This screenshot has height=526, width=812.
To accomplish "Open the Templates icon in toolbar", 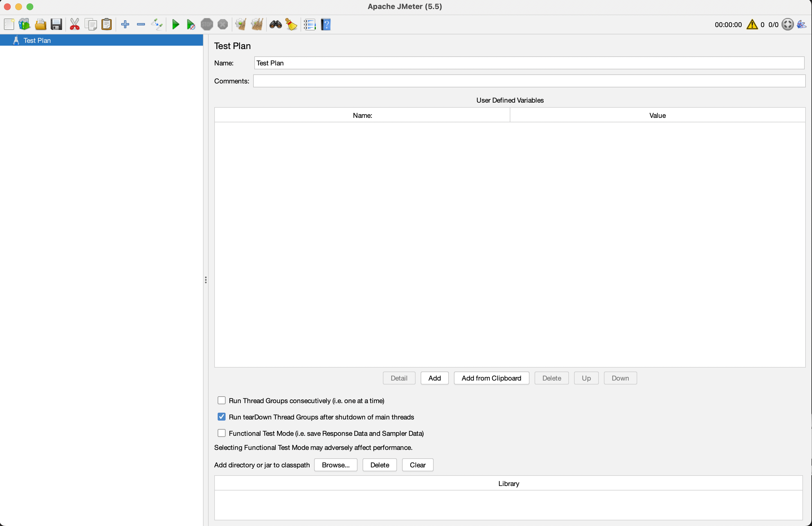I will pyautogui.click(x=24, y=25).
